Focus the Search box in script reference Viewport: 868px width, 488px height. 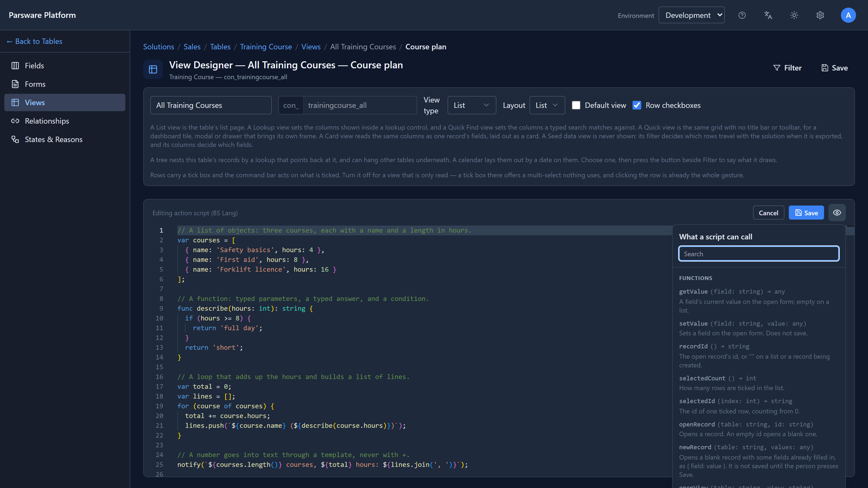coord(758,253)
